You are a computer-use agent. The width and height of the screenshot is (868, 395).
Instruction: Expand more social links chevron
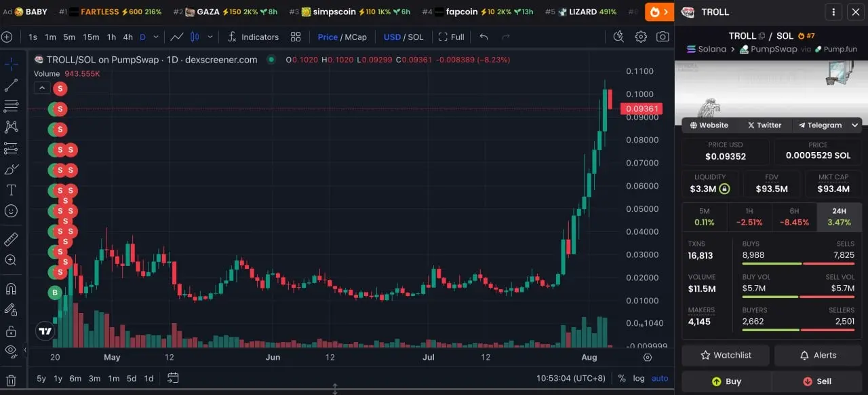[855, 125]
